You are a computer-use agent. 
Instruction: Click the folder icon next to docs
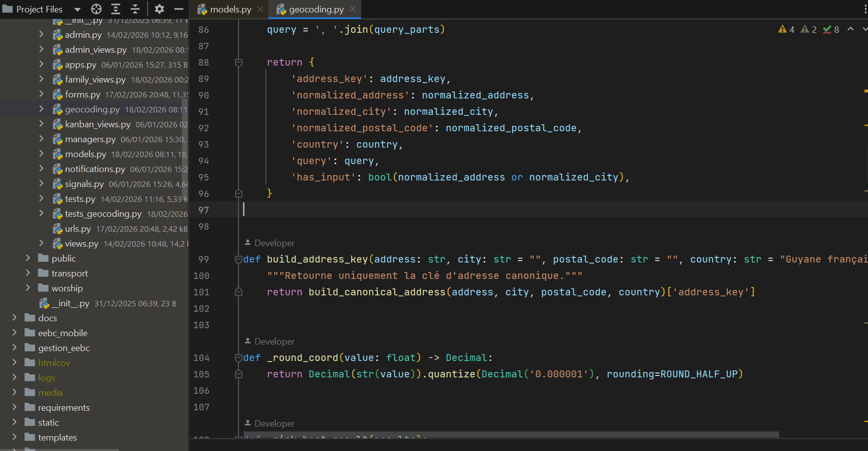pyautogui.click(x=30, y=318)
